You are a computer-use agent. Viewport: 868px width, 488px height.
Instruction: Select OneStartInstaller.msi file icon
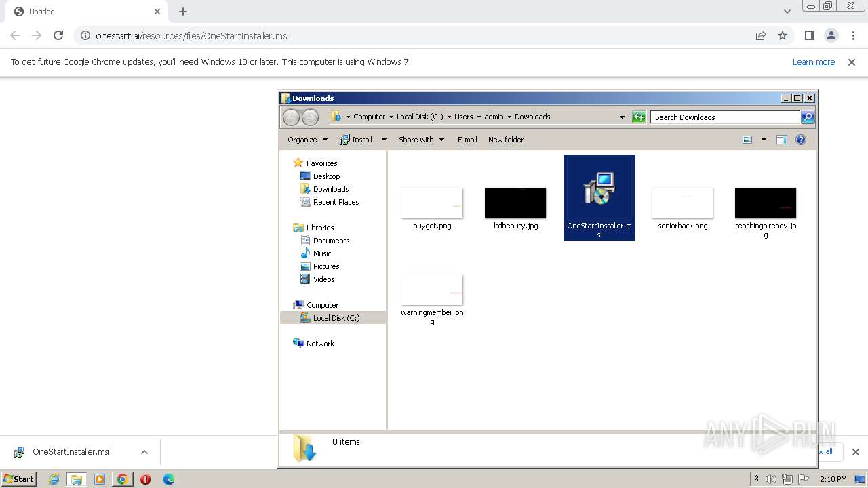click(599, 188)
